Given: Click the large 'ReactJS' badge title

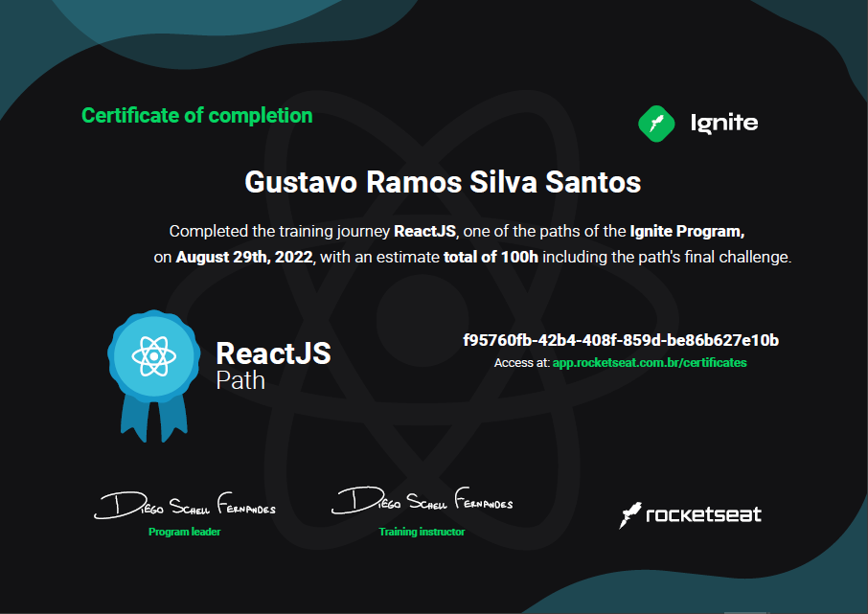Looking at the screenshot, I should point(273,353).
